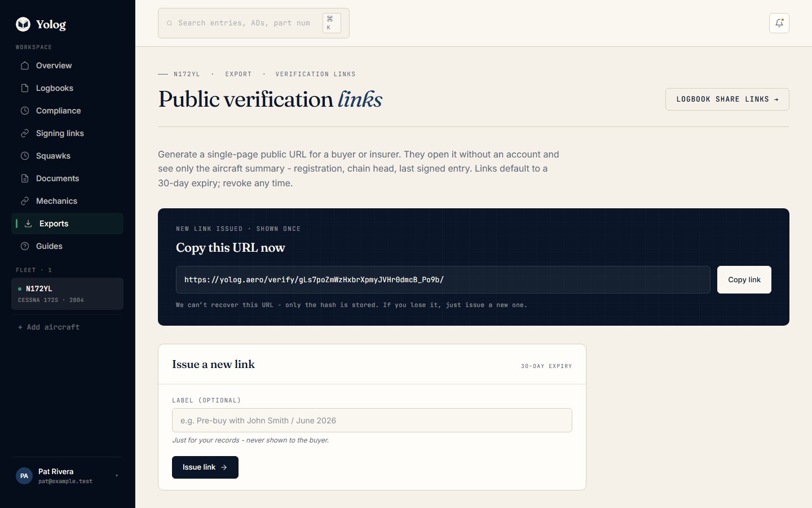
Task: Click the label optional input field
Action: point(372,421)
